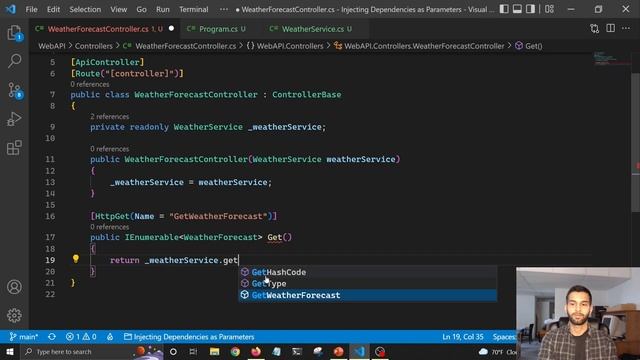Click the Spaces indentation setting in status bar
The height and width of the screenshot is (360, 640).
click(x=504, y=337)
